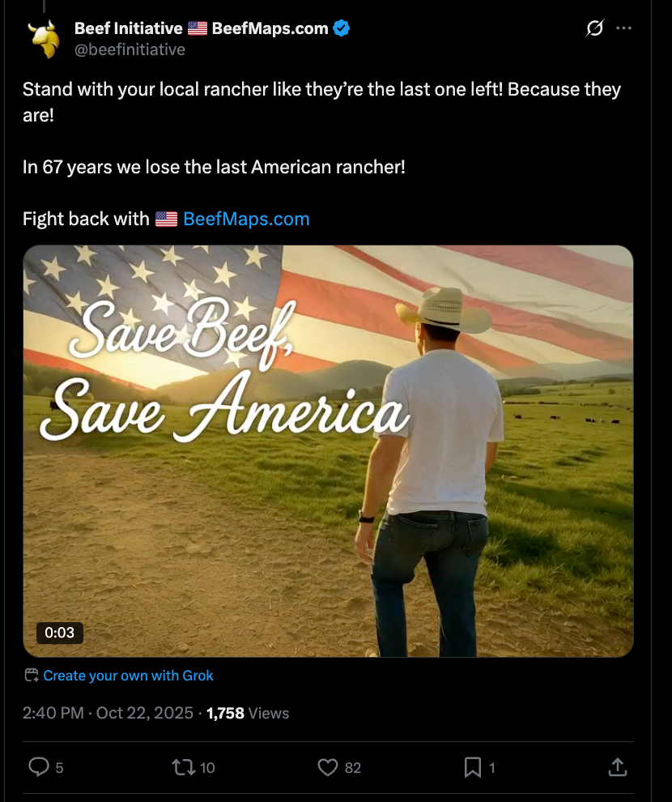Click the Grok explain-post icon
This screenshot has width=672, height=802.
click(595, 28)
